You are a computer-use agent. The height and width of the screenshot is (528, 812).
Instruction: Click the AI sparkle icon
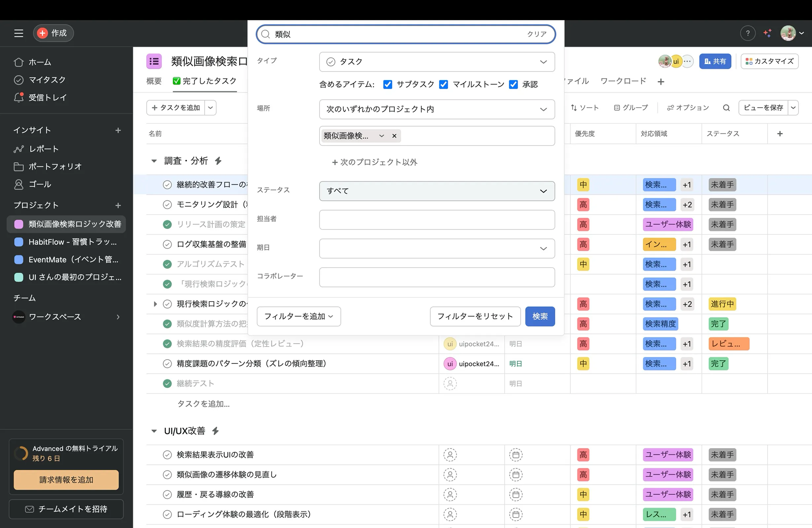click(768, 33)
